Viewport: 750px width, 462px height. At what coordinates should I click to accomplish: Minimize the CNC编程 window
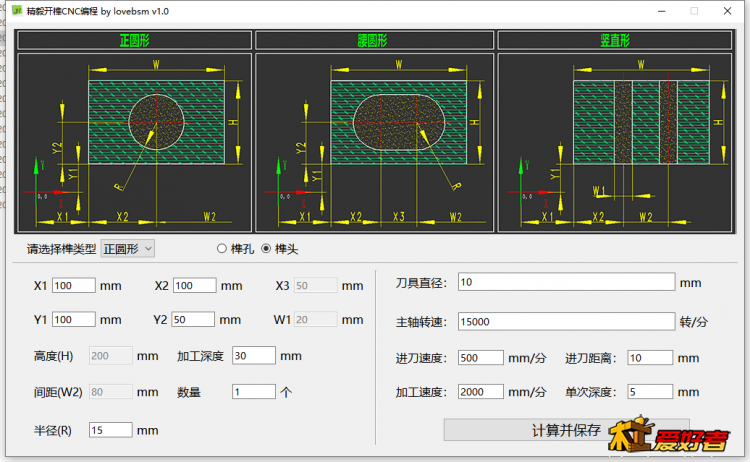662,11
